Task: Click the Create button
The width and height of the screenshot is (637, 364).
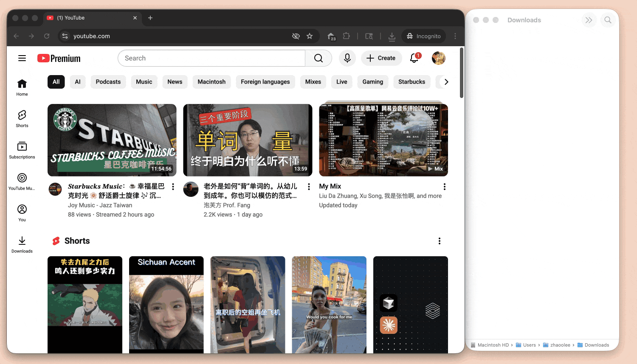Action: tap(381, 58)
